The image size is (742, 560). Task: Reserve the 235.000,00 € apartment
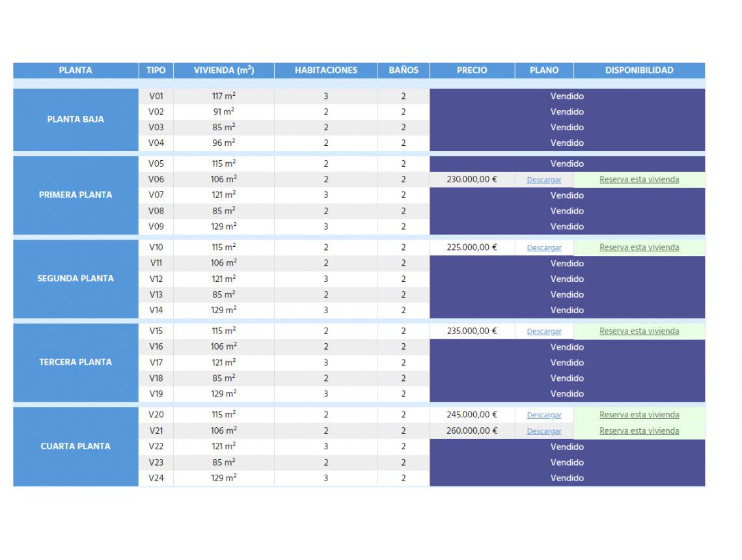[x=639, y=331]
